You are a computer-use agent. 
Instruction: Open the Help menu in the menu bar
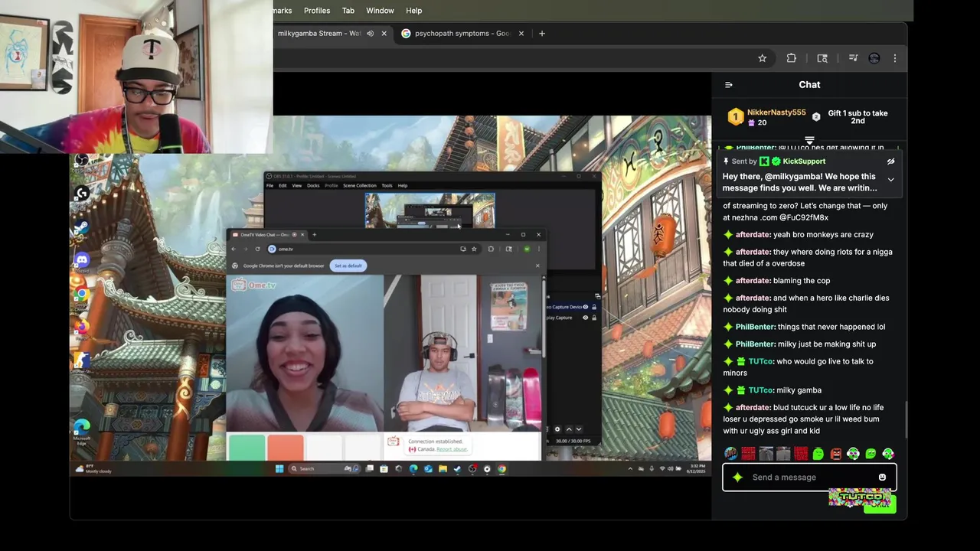pyautogui.click(x=414, y=11)
